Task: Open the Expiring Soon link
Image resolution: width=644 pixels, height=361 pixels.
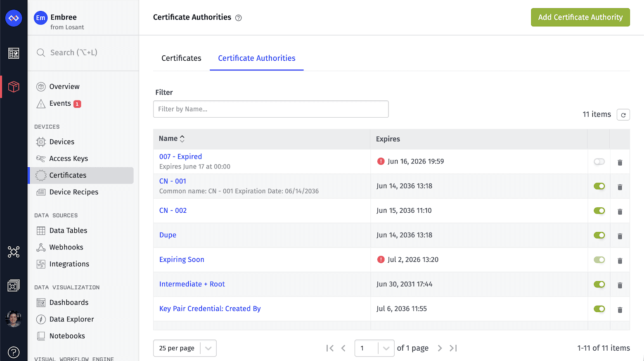Action: (182, 259)
